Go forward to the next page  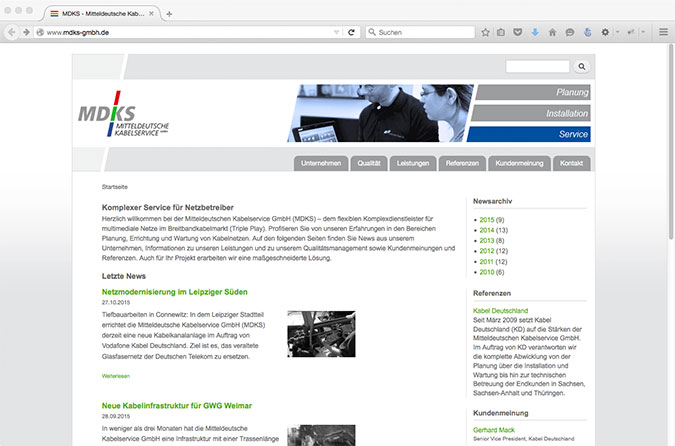click(x=26, y=32)
